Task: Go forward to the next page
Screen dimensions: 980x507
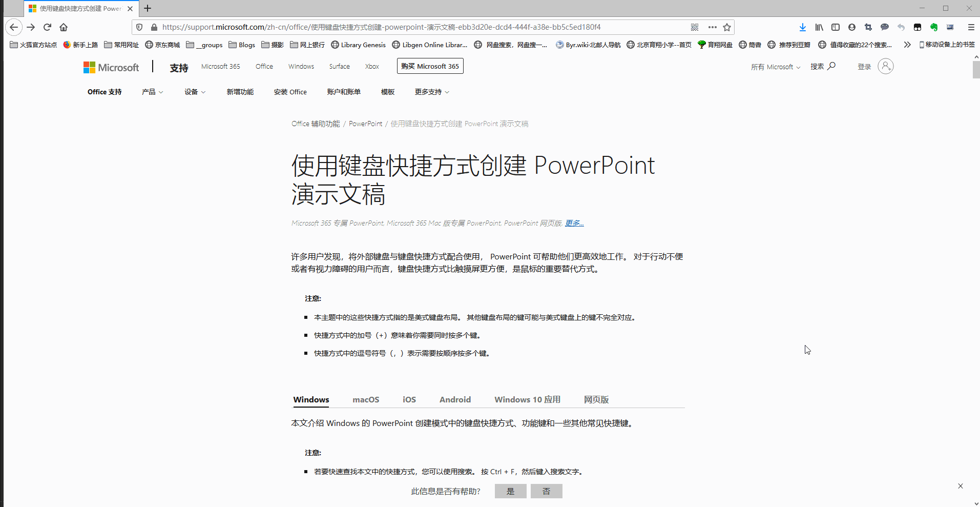Action: click(31, 27)
